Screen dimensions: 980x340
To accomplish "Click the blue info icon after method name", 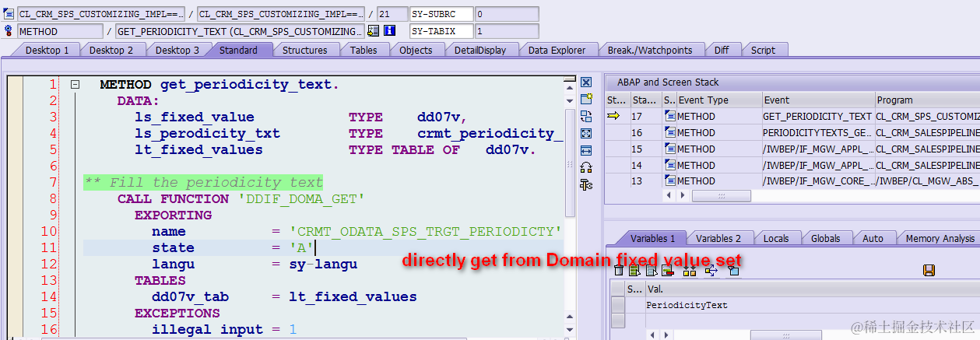I will [389, 31].
